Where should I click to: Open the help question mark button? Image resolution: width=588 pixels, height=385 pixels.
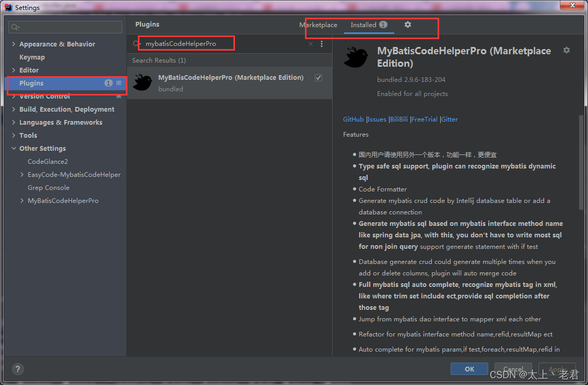tap(18, 369)
